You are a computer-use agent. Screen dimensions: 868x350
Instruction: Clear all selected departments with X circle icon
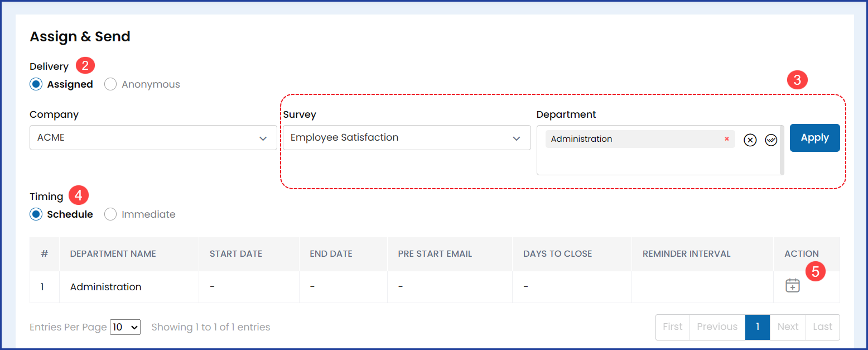(x=750, y=140)
